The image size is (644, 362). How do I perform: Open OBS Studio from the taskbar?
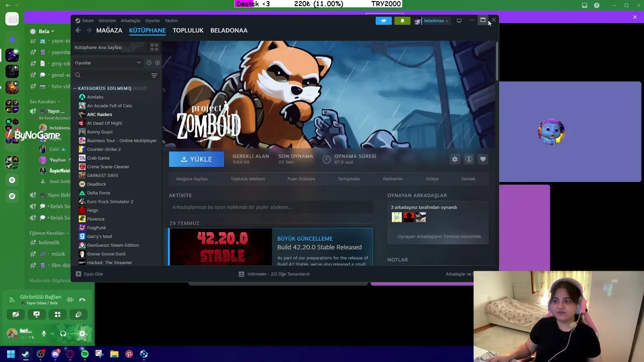(40, 354)
